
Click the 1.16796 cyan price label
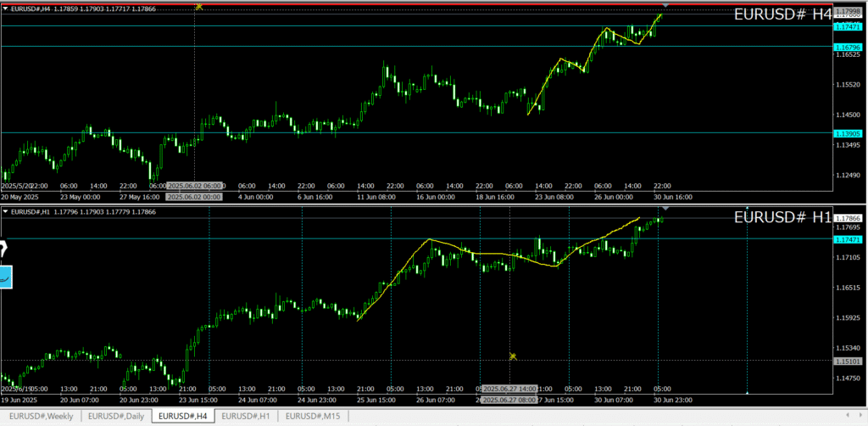[848, 47]
